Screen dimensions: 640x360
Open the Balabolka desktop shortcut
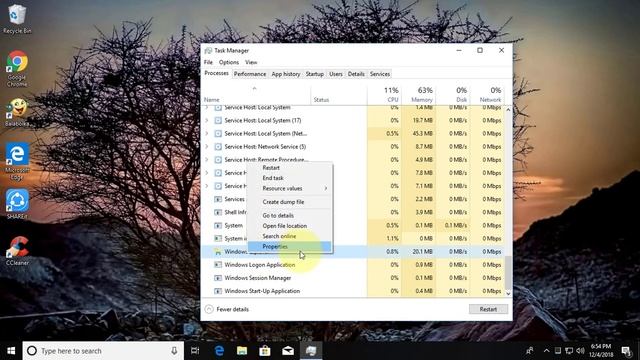17,113
